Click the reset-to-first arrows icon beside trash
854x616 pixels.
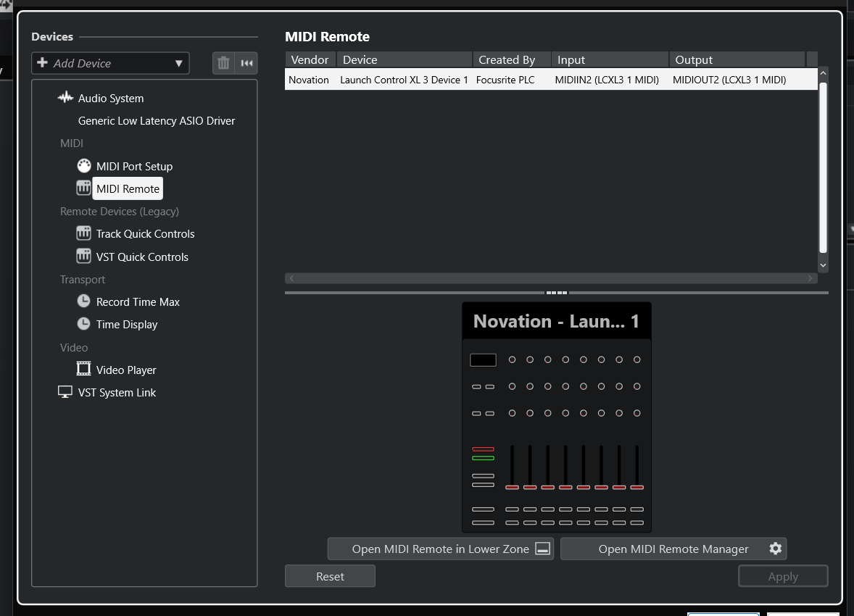click(x=246, y=63)
